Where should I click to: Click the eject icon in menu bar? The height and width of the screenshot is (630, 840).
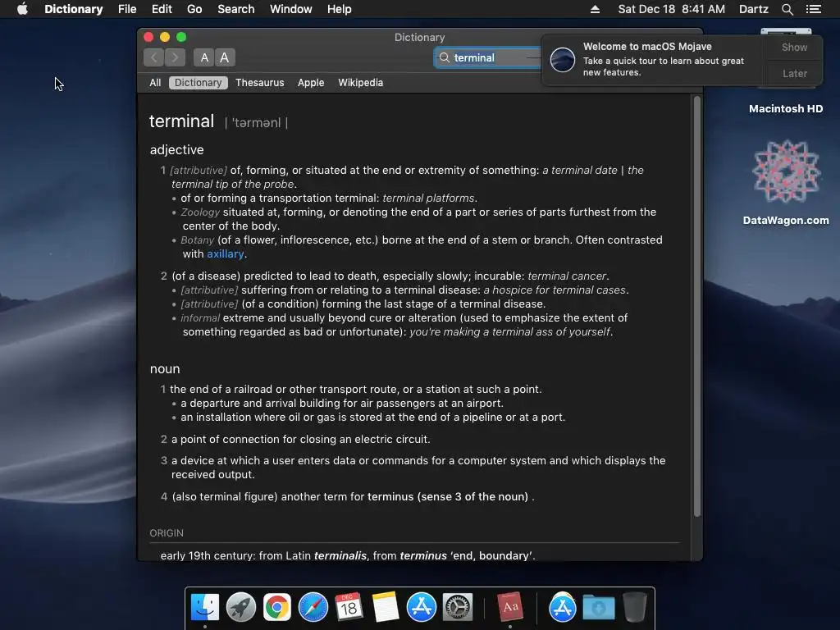click(x=595, y=9)
